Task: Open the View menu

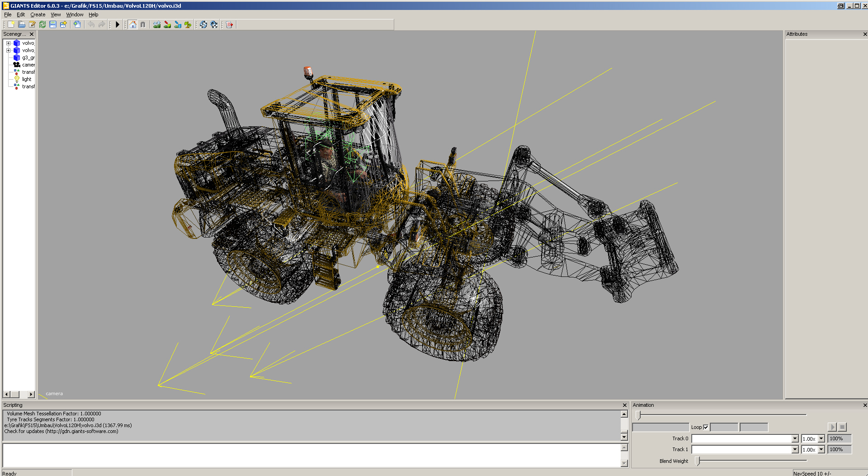Action: click(x=56, y=14)
